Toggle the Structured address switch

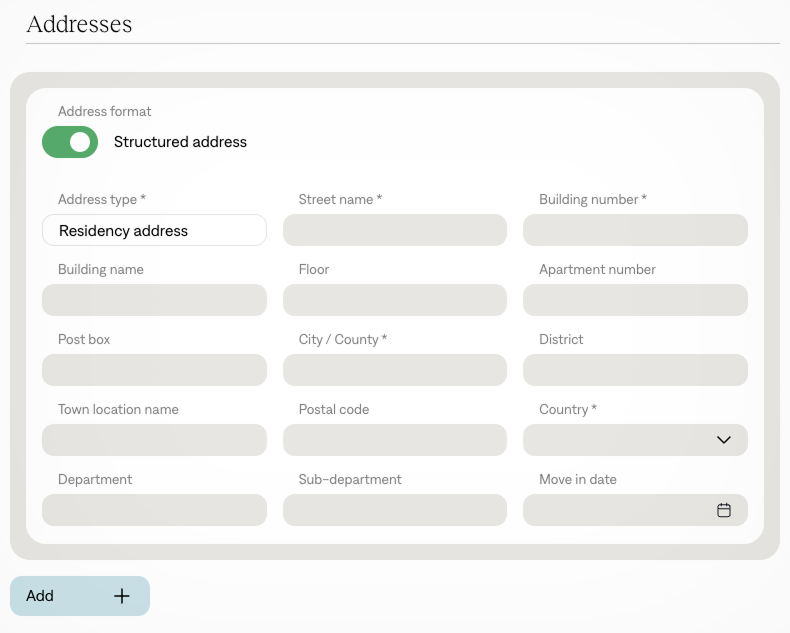click(x=70, y=142)
